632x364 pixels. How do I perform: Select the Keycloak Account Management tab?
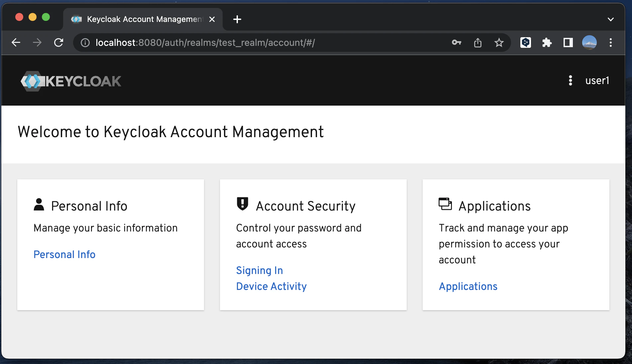tap(143, 19)
